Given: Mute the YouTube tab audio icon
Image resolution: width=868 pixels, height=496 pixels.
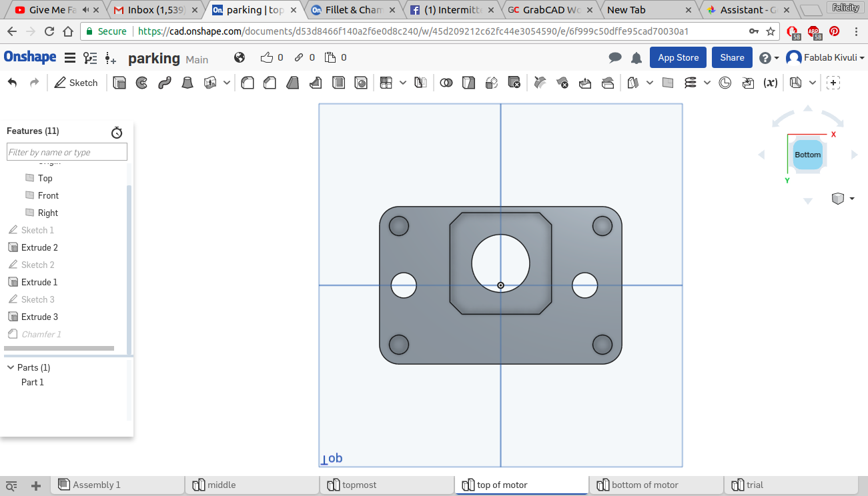Looking at the screenshot, I should click(85, 10).
